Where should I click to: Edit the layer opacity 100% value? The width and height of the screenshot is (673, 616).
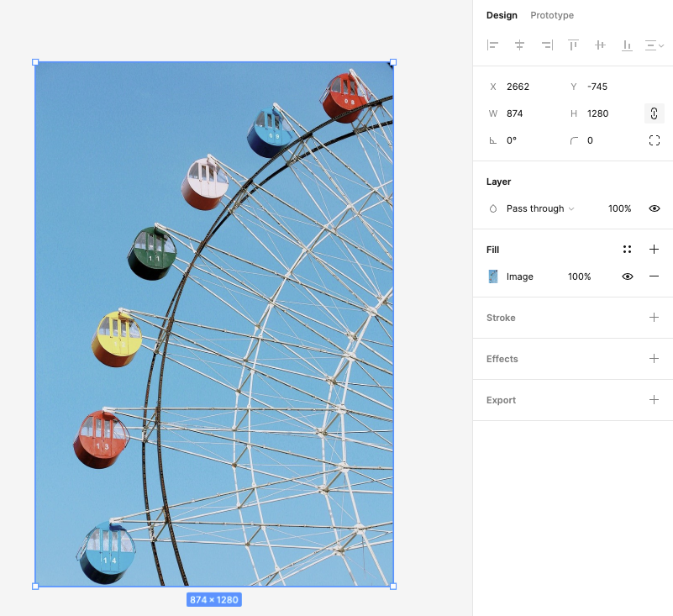[x=619, y=208]
